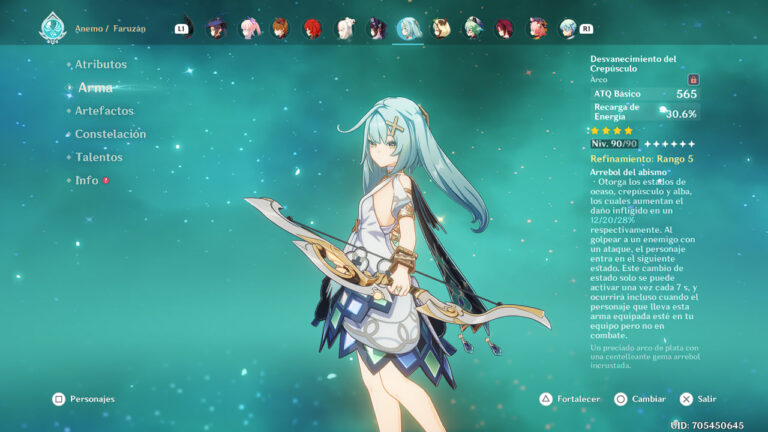
Task: Select the brown-haired character portrait
Action: coord(280,28)
